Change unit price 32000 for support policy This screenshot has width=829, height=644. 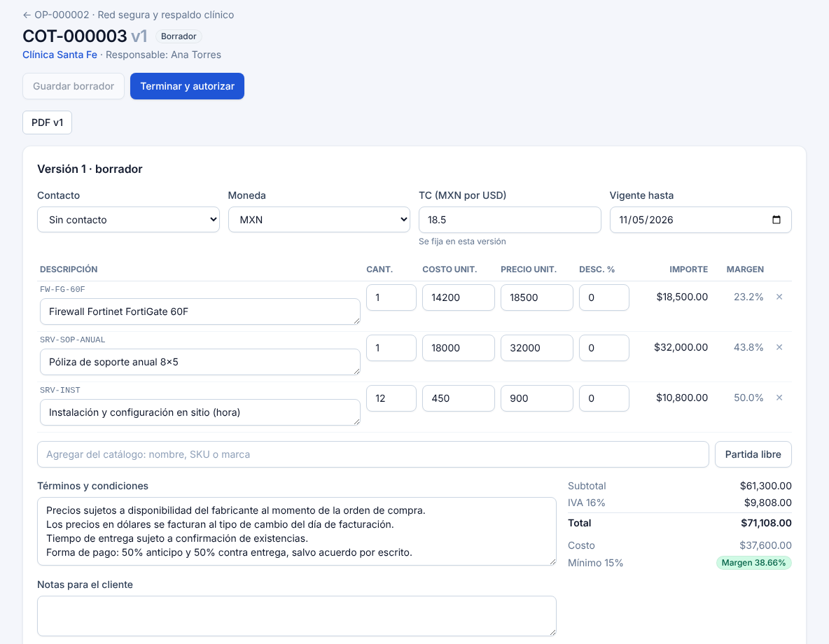pos(536,348)
